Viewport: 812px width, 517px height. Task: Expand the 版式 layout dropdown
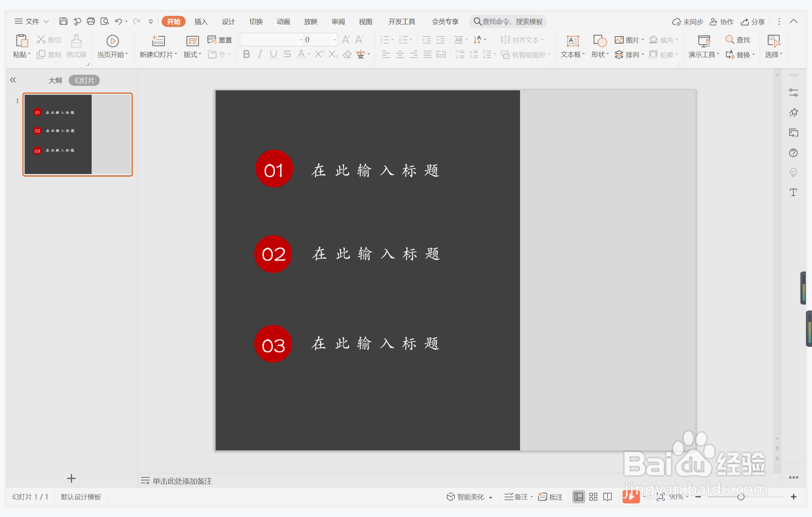click(x=193, y=55)
